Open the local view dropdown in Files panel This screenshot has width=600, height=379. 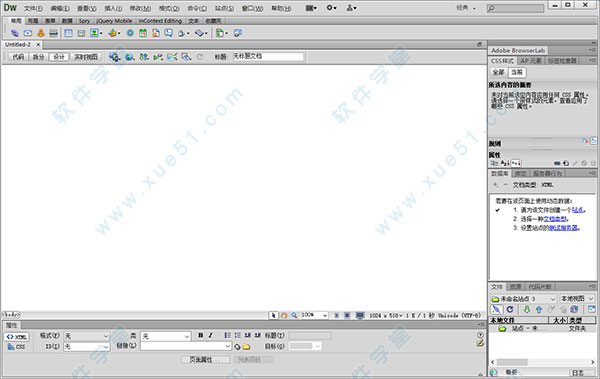(x=577, y=299)
